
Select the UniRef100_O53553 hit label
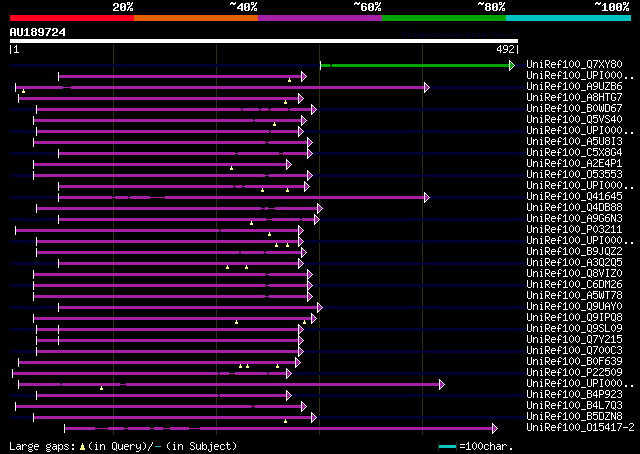coord(574,174)
